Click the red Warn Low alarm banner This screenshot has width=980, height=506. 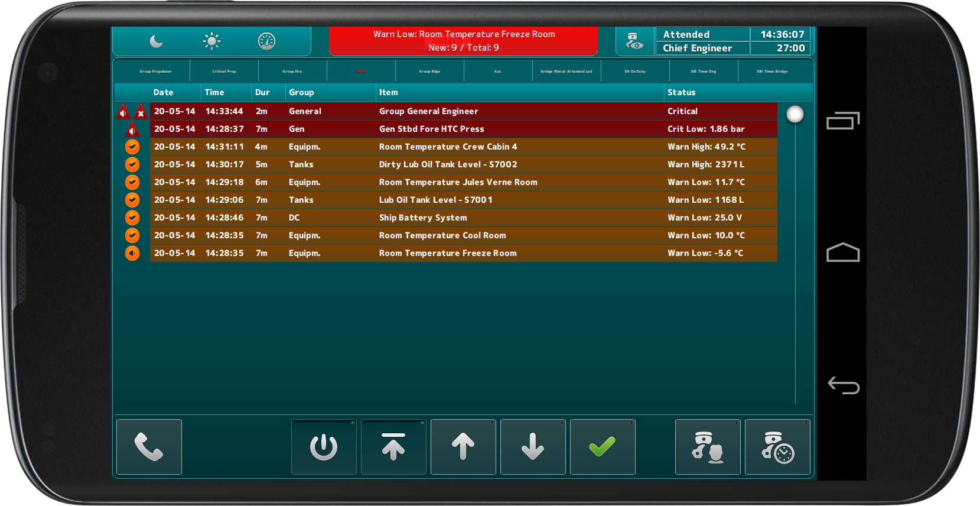point(464,41)
